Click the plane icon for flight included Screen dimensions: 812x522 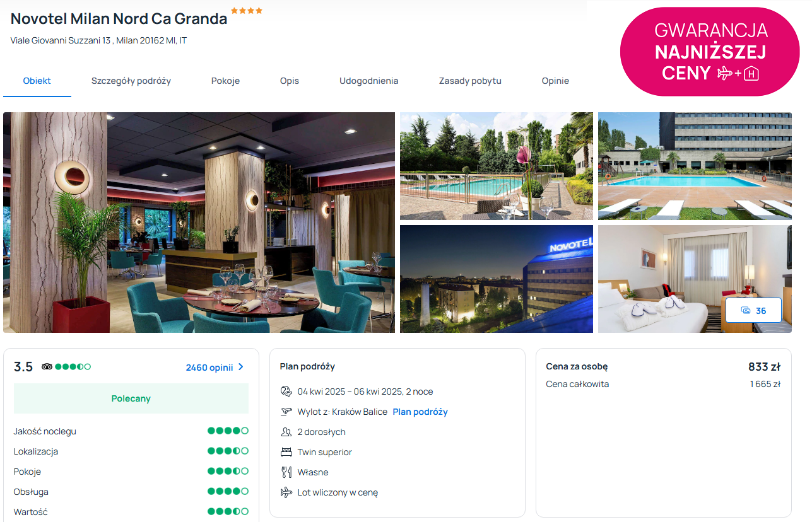tap(286, 492)
